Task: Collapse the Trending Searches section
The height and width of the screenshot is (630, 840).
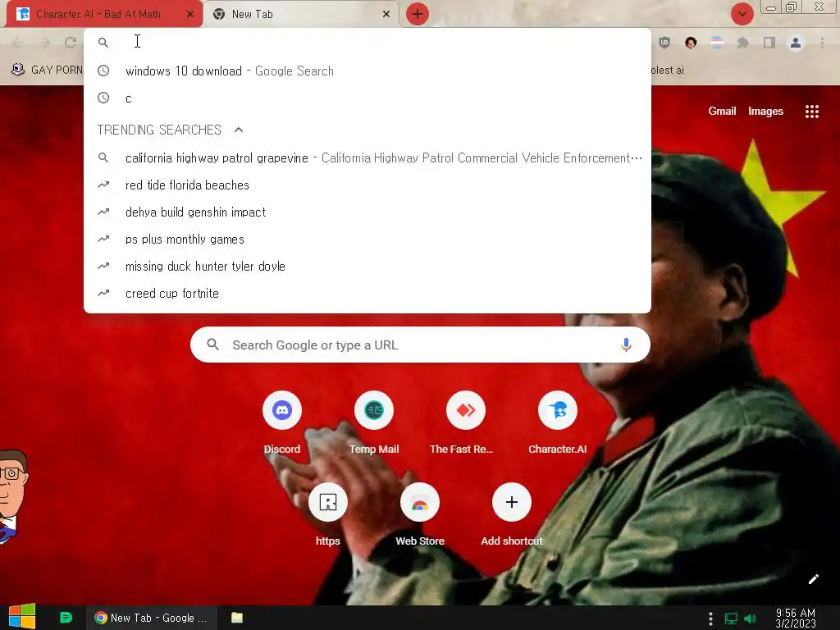Action: (239, 130)
